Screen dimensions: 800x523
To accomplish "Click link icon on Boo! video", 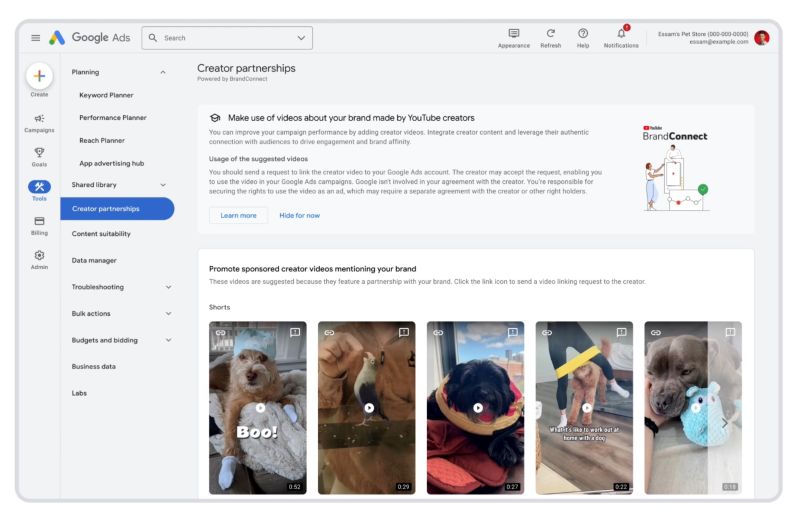I will point(220,333).
